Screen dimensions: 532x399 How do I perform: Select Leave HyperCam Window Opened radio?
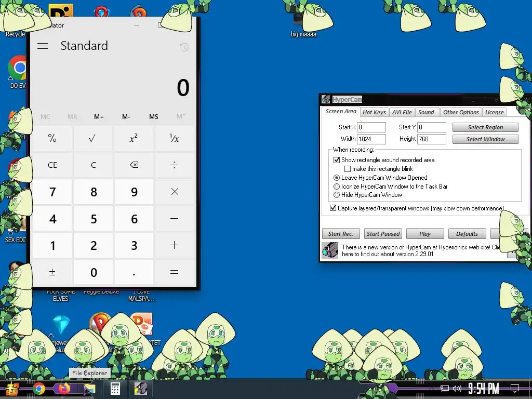(337, 178)
